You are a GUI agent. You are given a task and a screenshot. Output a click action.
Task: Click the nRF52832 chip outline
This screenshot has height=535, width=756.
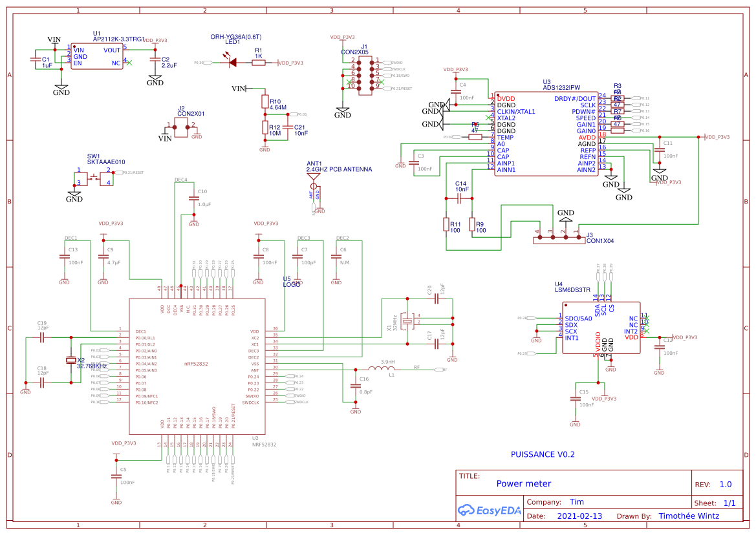tap(197, 365)
